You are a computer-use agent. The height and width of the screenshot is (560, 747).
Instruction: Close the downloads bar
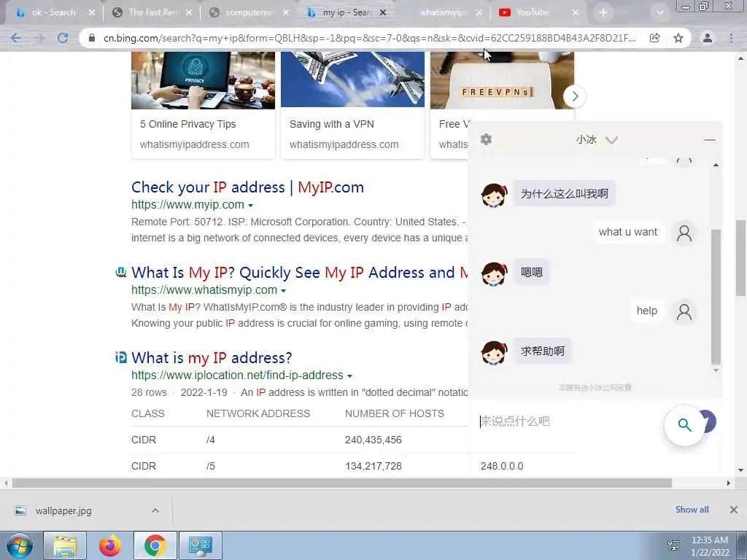click(x=734, y=510)
